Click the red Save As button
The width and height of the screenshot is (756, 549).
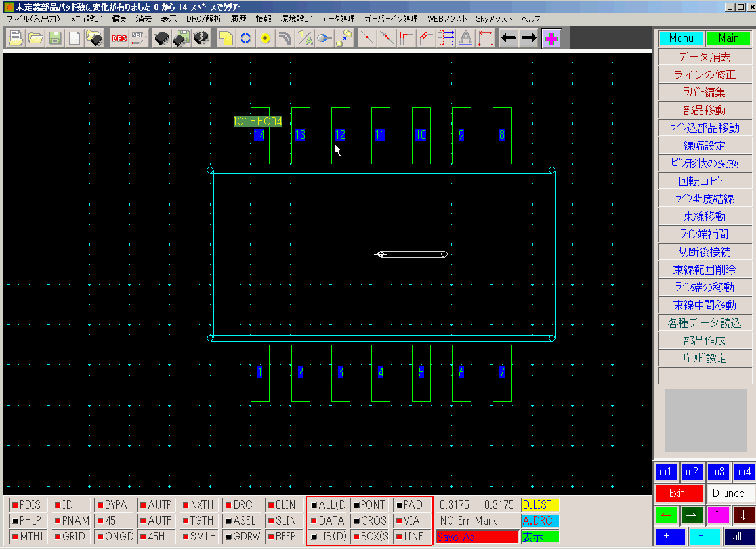477,537
